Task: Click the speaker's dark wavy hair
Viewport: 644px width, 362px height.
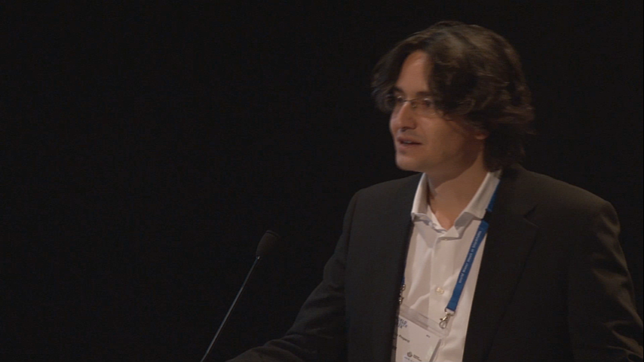Action: pos(468,68)
